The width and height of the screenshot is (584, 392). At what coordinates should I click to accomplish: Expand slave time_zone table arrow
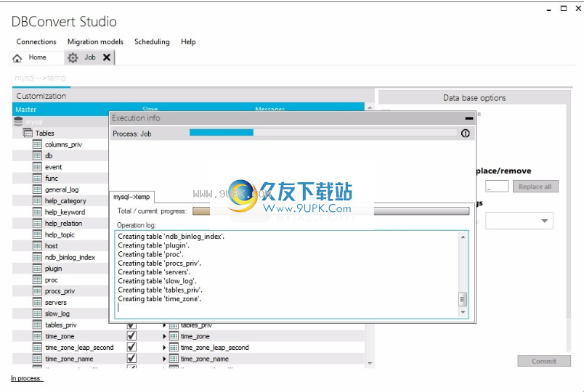[x=164, y=336]
